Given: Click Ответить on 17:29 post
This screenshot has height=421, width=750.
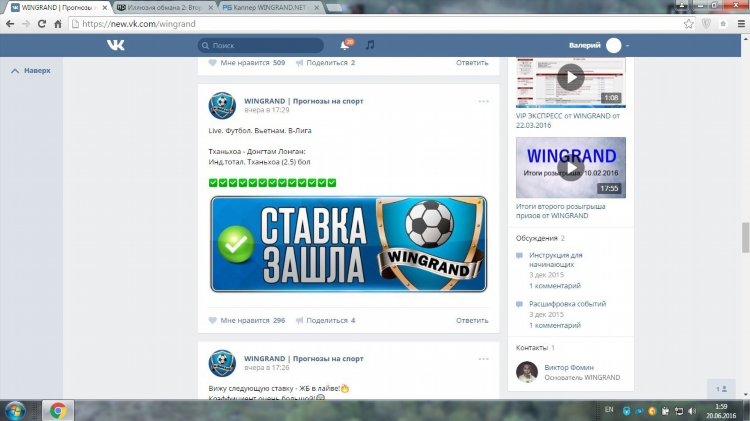Looking at the screenshot, I should [x=472, y=321].
